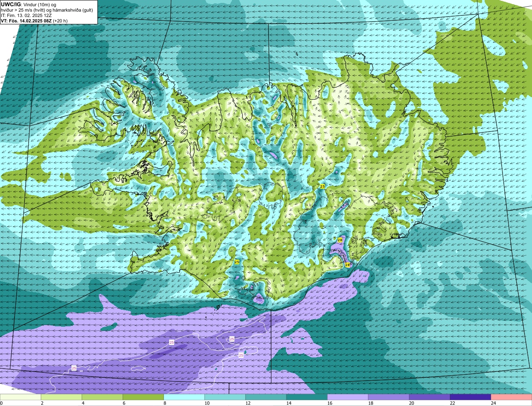Screen dimensions: 532x406
Task: Click the legend scale value '2'
Action: point(42,403)
